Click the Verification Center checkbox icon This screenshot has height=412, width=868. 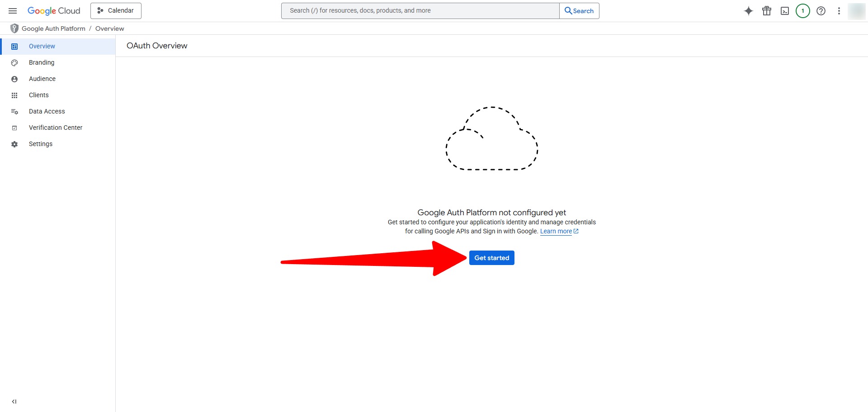click(14, 128)
